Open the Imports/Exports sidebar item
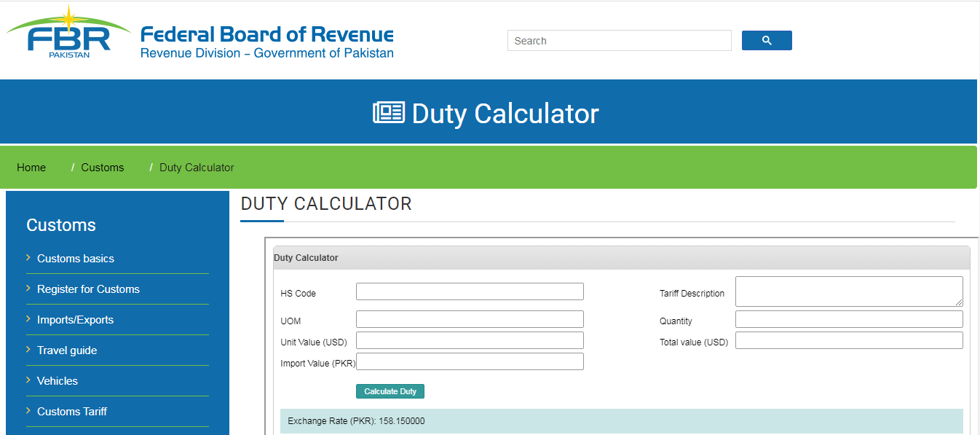This screenshot has width=980, height=435. (75, 320)
